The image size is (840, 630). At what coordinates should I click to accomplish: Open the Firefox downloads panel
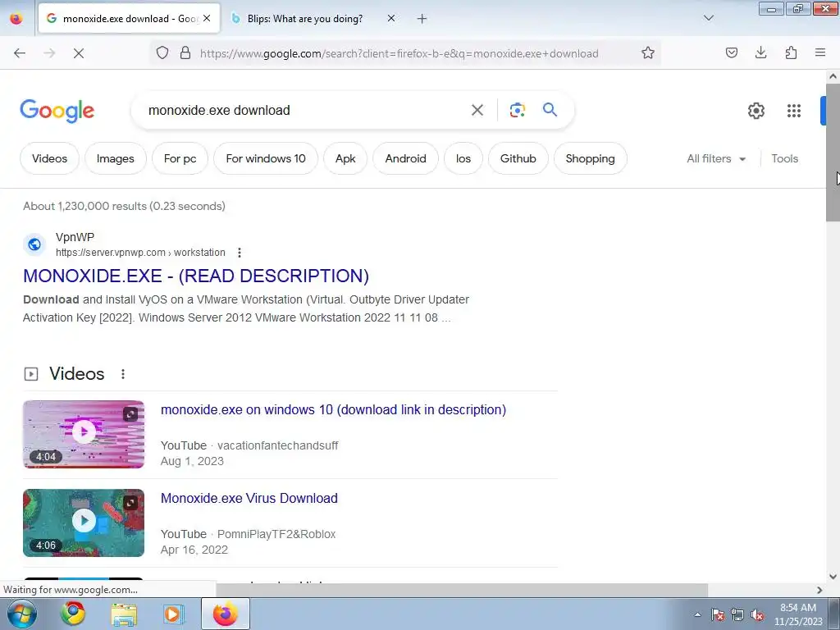point(760,52)
